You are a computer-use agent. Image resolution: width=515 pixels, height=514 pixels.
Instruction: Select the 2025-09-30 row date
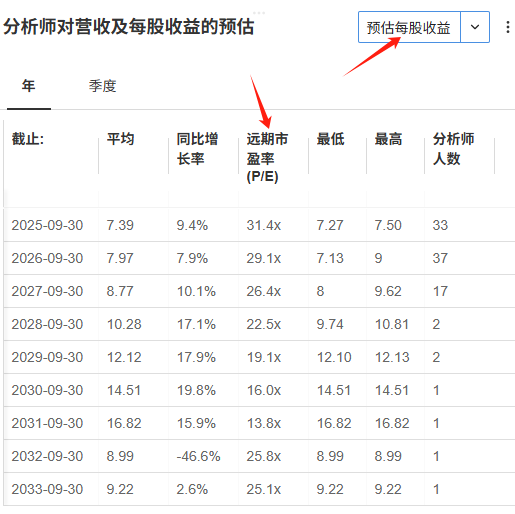click(x=47, y=225)
